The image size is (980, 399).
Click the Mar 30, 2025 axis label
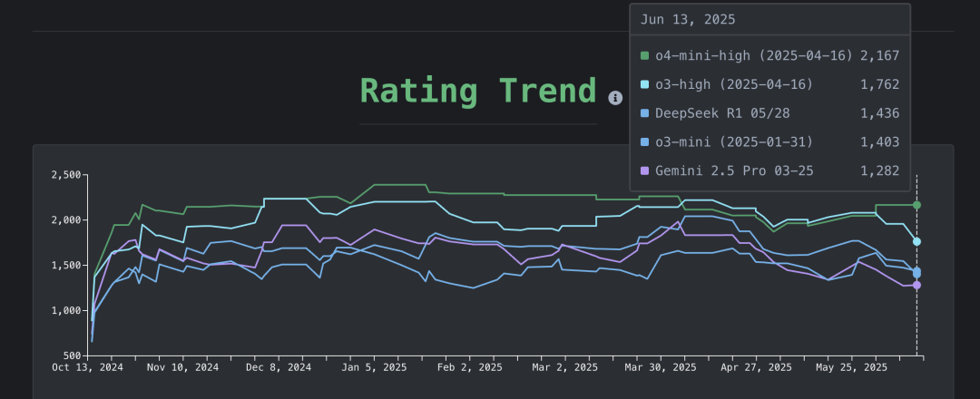(x=661, y=368)
